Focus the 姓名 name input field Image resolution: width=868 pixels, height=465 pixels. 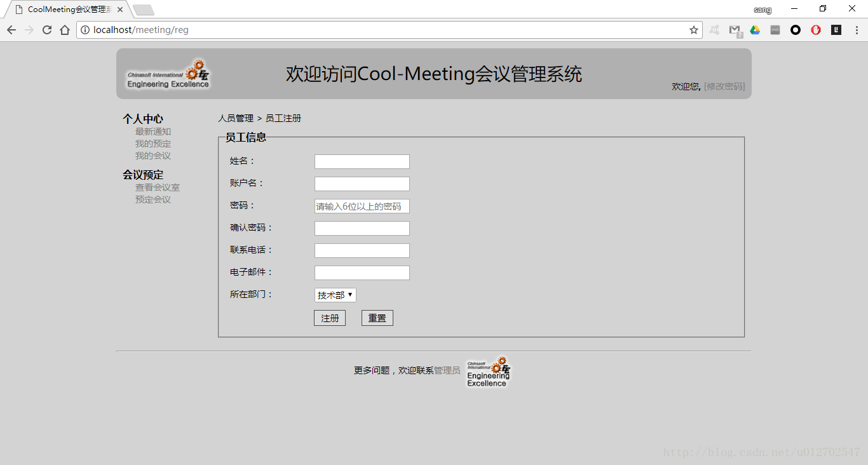pyautogui.click(x=362, y=161)
